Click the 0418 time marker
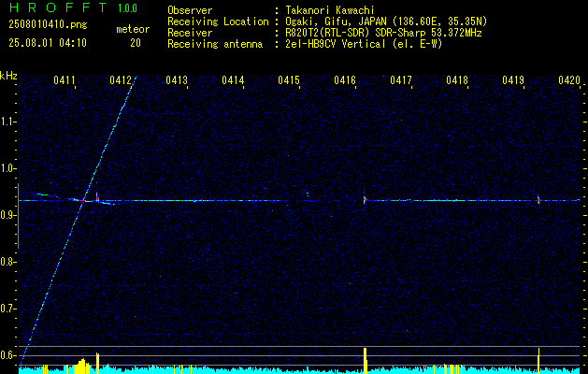Viewport: 588px width, 374px height. point(457,80)
